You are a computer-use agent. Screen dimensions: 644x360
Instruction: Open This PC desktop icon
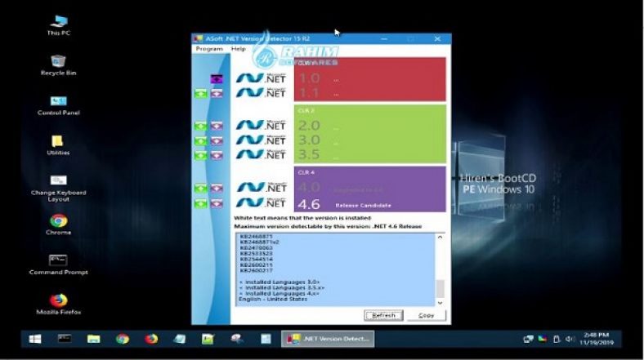pyautogui.click(x=59, y=25)
